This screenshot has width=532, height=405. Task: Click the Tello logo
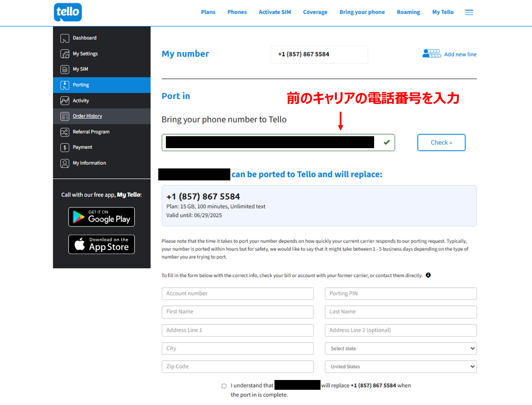tap(68, 12)
